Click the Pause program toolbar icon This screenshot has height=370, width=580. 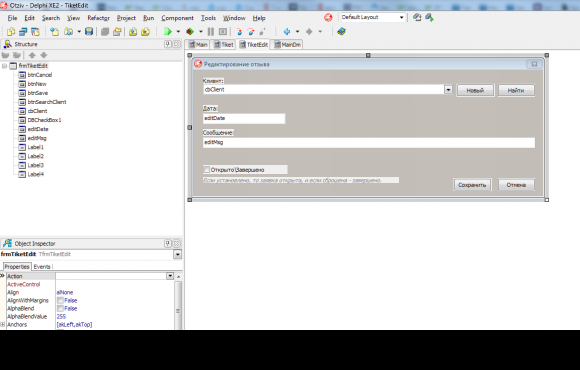(211, 32)
